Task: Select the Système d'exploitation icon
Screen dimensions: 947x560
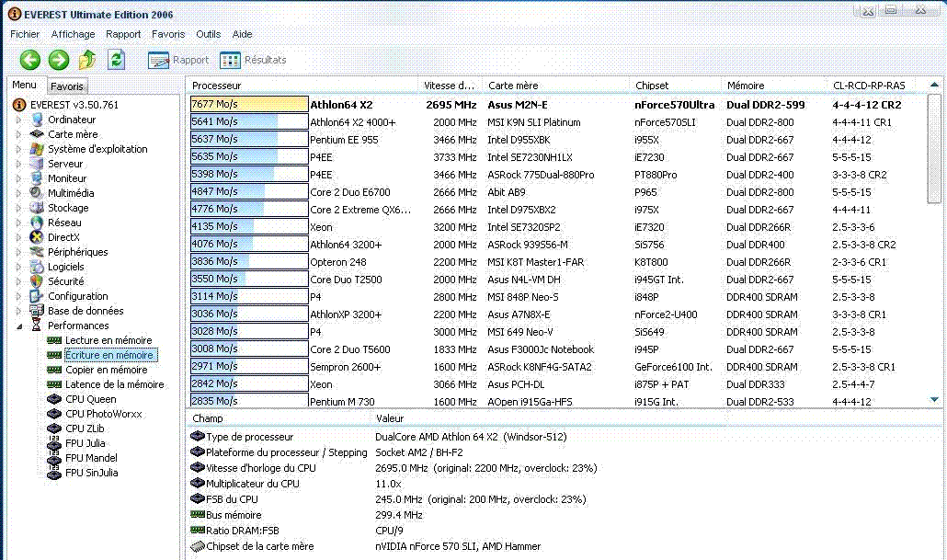Action: point(37,149)
